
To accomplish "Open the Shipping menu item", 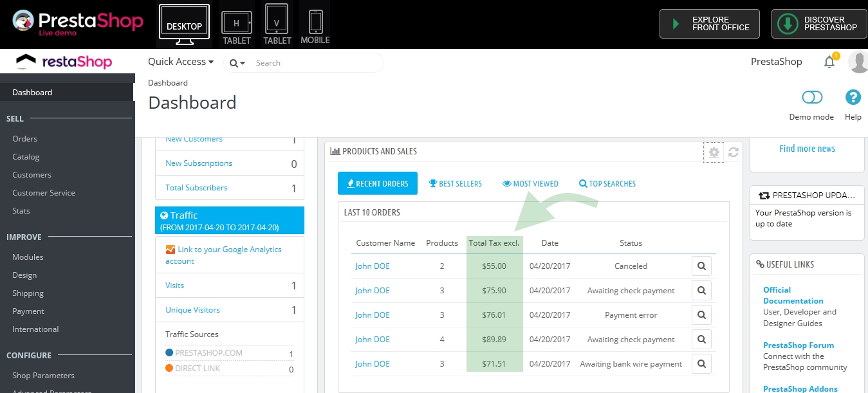I will pos(28,293).
